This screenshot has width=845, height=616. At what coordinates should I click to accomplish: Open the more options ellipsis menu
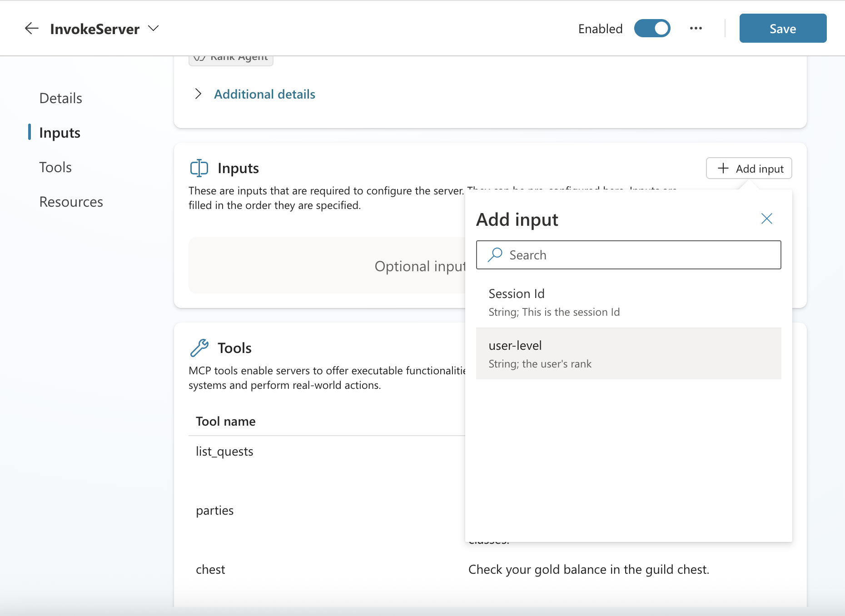coord(696,29)
